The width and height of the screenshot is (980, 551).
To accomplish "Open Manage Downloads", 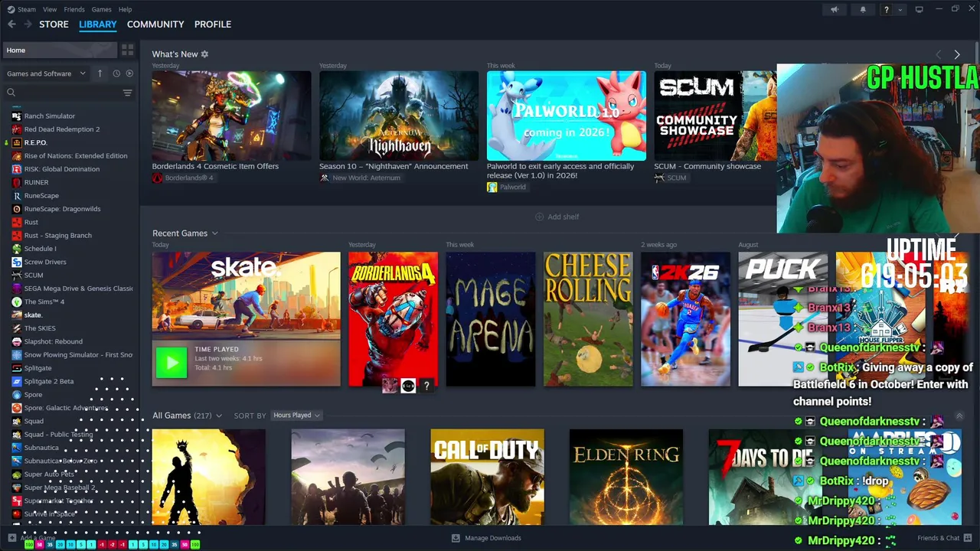I will pyautogui.click(x=486, y=538).
